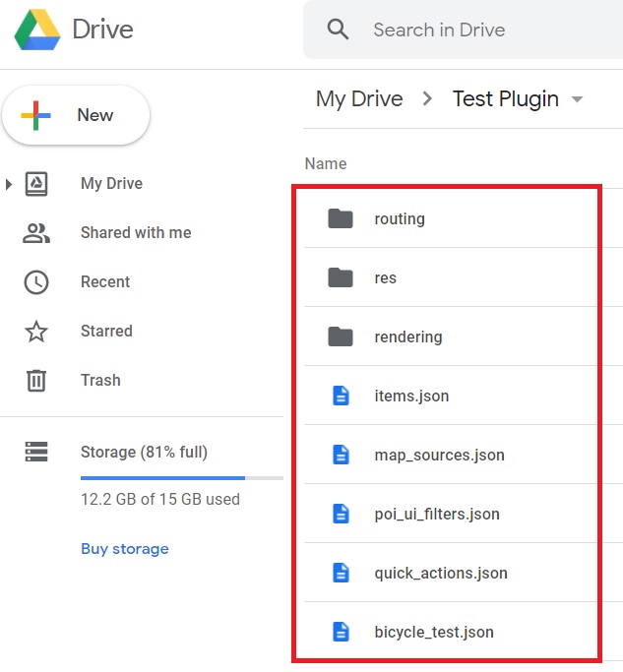Expand the My Drive tree arrow
This screenshot has width=623, height=672.
(9, 184)
